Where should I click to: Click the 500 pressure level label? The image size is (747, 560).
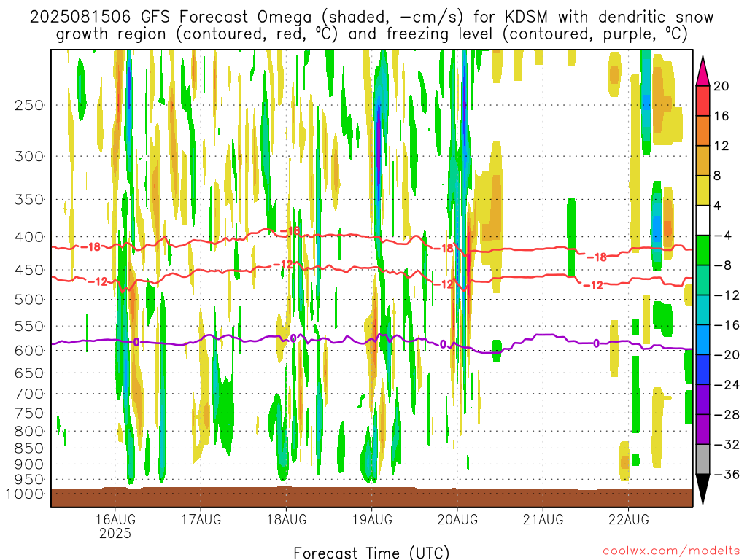click(x=29, y=300)
